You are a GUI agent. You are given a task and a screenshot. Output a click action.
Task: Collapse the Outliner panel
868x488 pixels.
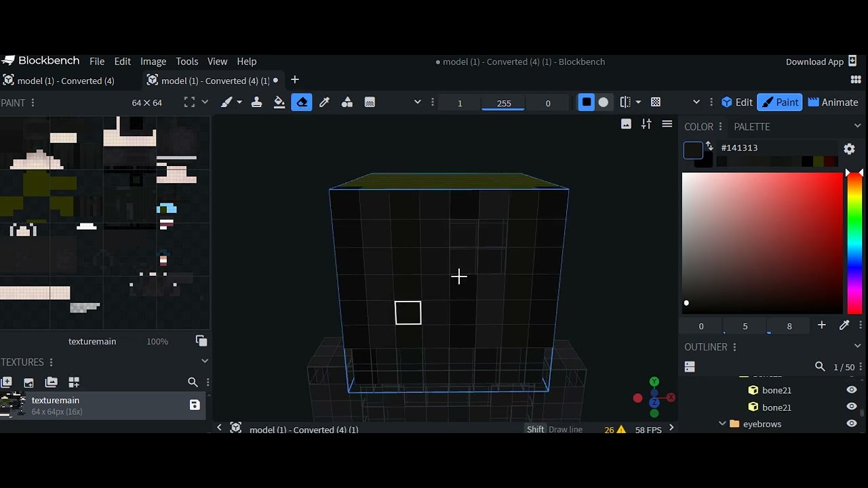point(858,346)
